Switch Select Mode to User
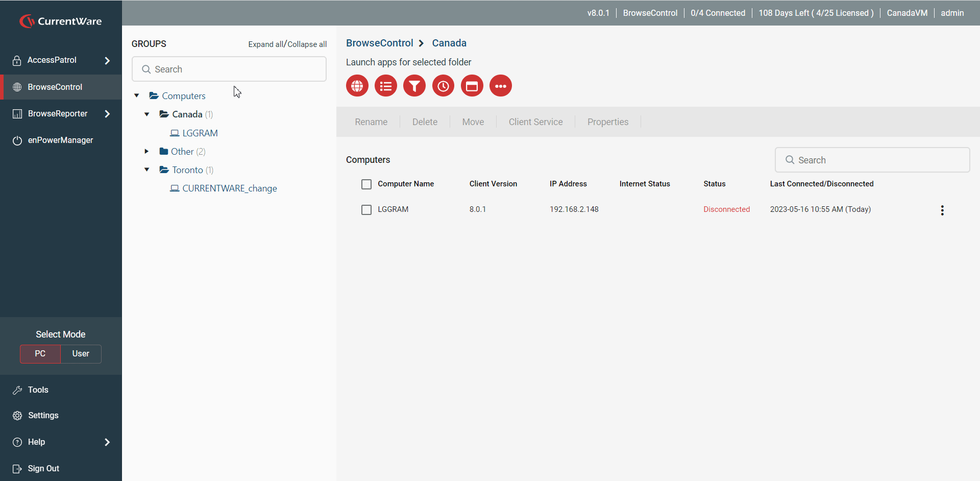The height and width of the screenshot is (481, 980). tap(81, 354)
